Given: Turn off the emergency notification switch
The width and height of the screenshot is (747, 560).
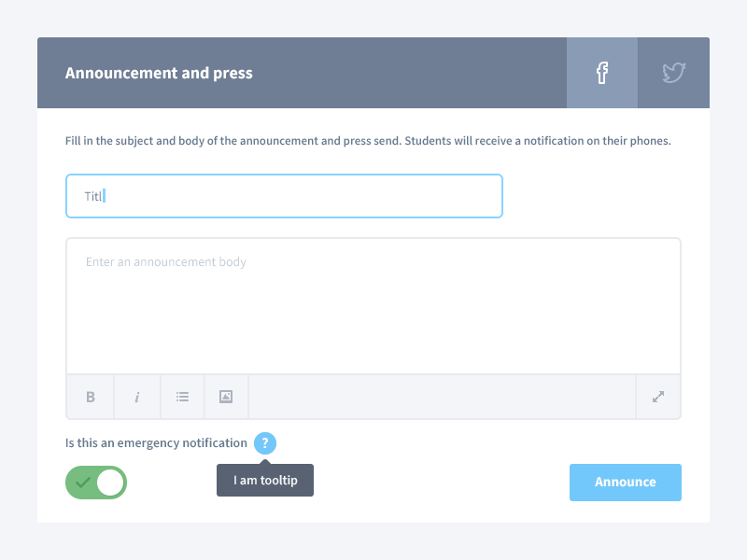Looking at the screenshot, I should 96,483.
